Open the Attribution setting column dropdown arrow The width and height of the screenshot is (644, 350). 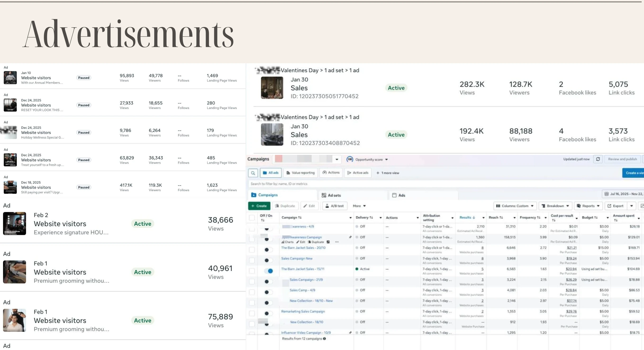(452, 218)
